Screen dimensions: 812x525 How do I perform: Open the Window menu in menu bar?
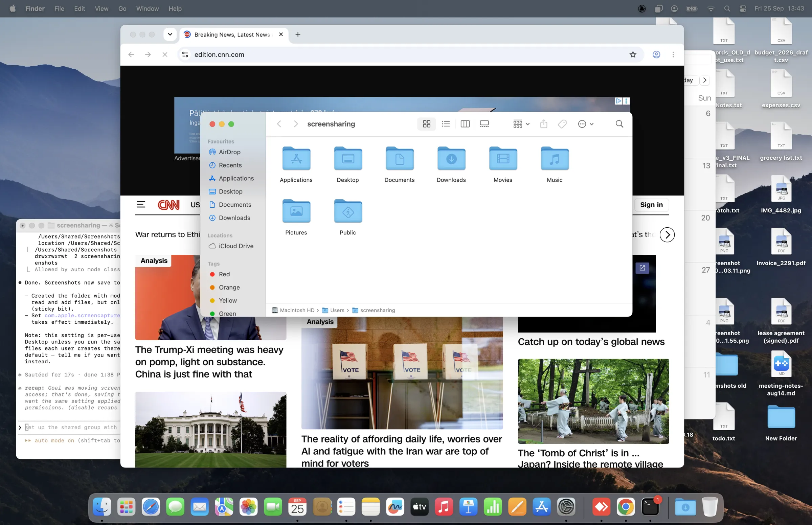147,8
